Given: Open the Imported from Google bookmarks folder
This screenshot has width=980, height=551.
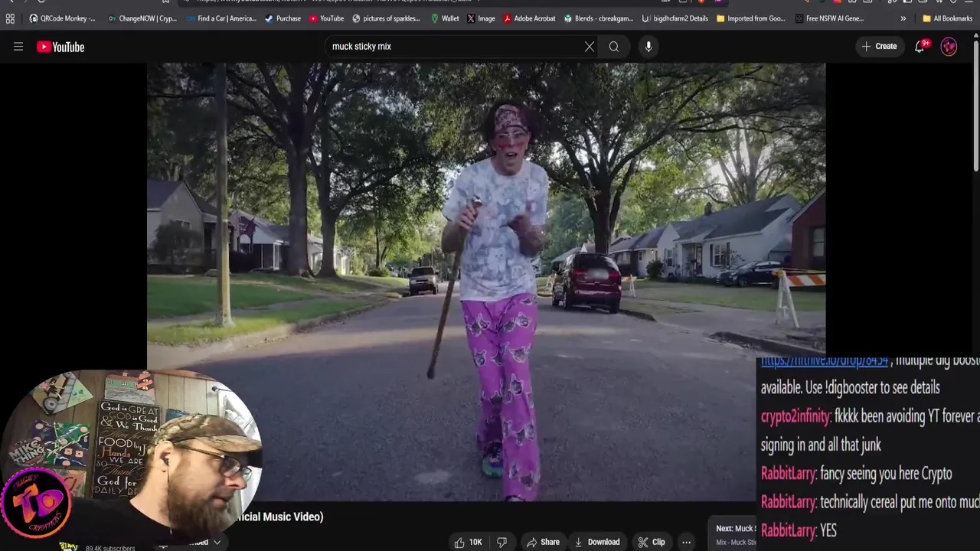Looking at the screenshot, I should pos(751,18).
